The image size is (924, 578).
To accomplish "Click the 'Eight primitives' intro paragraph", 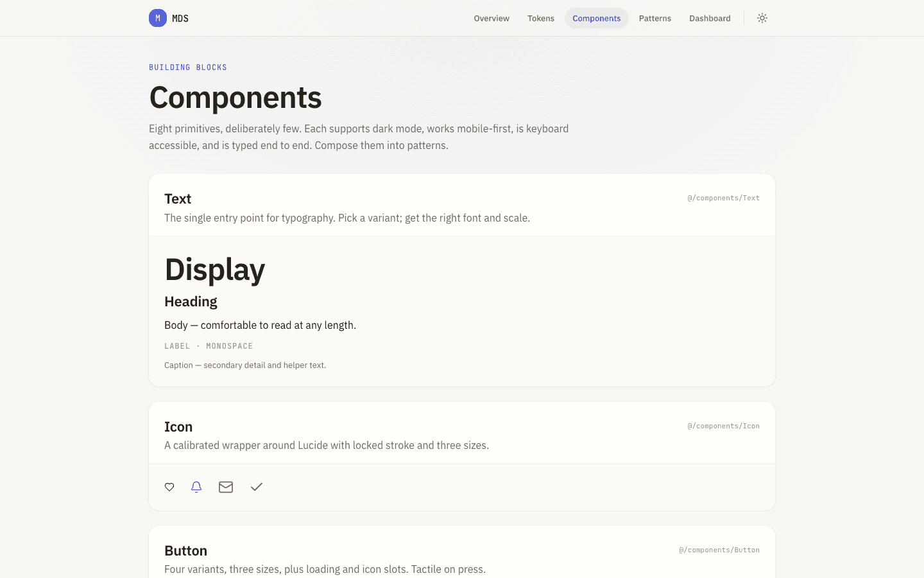I will coord(359,137).
